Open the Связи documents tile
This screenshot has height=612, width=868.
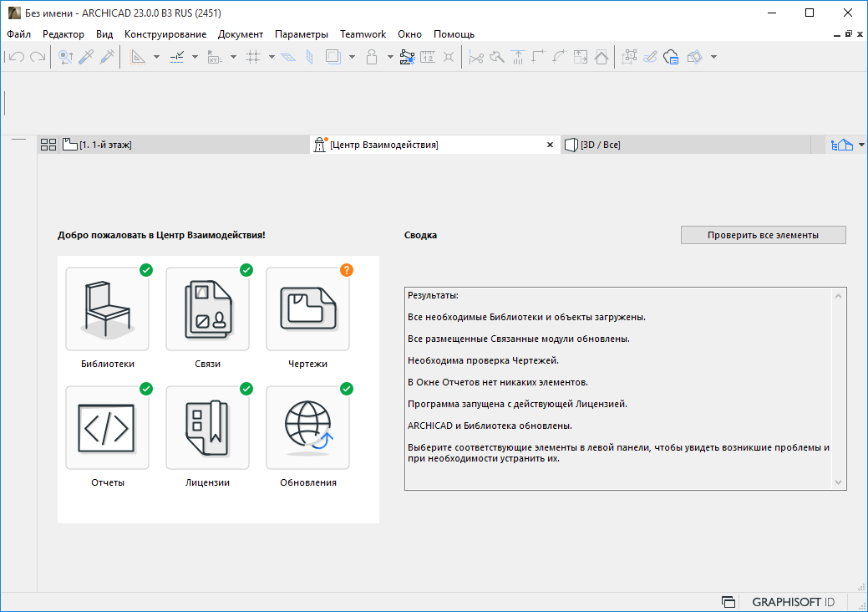pos(207,309)
